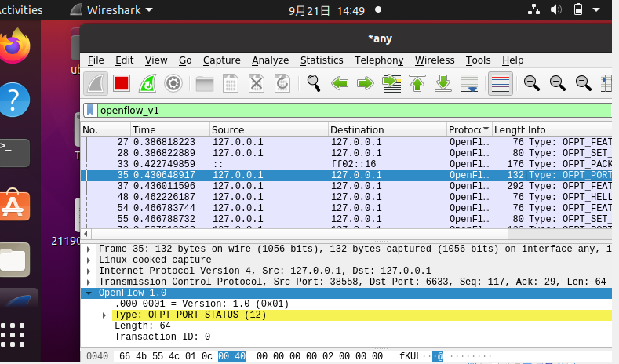Open the Help menu

pyautogui.click(x=513, y=60)
